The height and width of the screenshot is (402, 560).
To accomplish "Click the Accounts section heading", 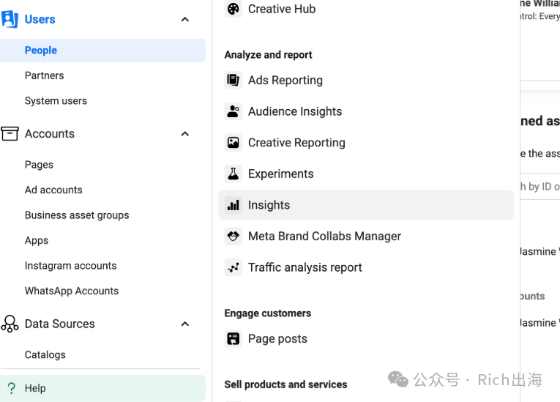I will coord(49,134).
